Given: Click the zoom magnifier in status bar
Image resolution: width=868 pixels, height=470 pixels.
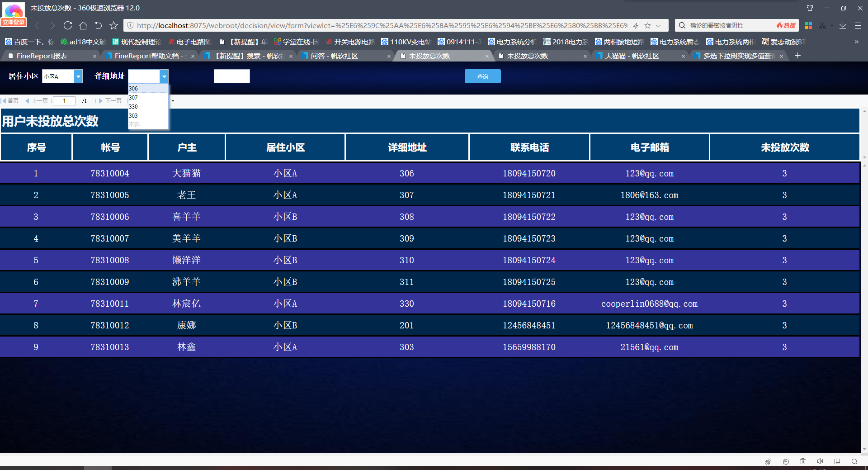Looking at the screenshot, I should [854, 461].
